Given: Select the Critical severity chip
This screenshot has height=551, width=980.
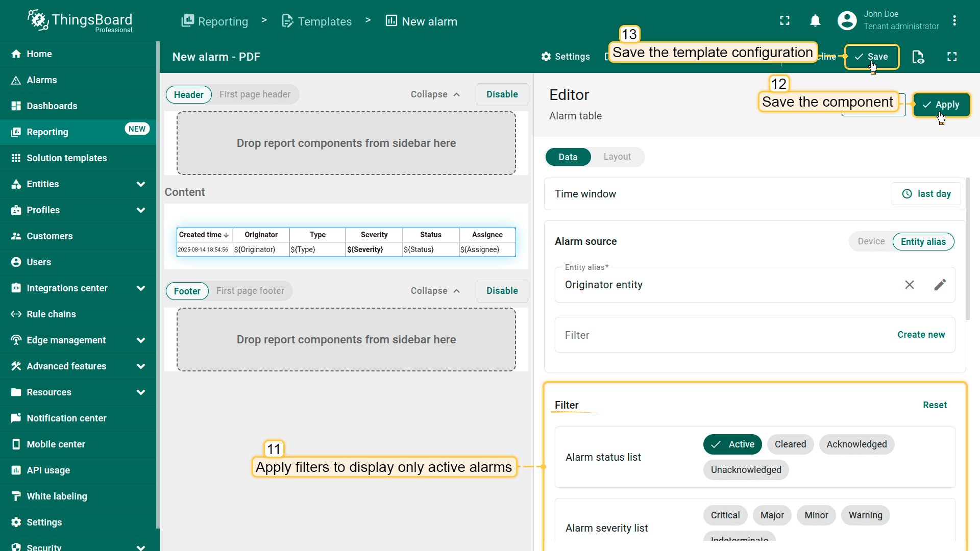Looking at the screenshot, I should tap(725, 515).
